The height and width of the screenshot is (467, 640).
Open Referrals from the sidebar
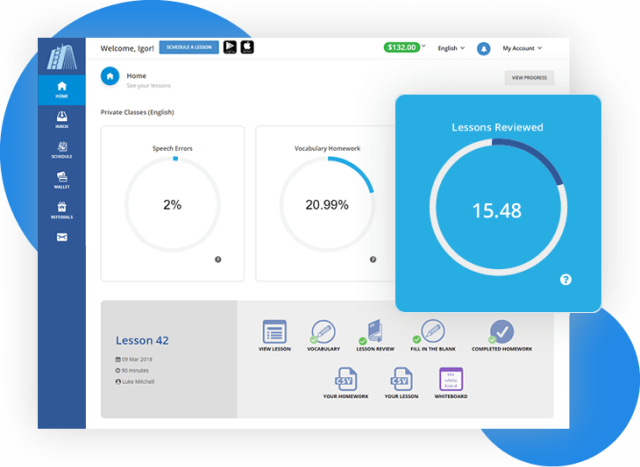pos(62,209)
